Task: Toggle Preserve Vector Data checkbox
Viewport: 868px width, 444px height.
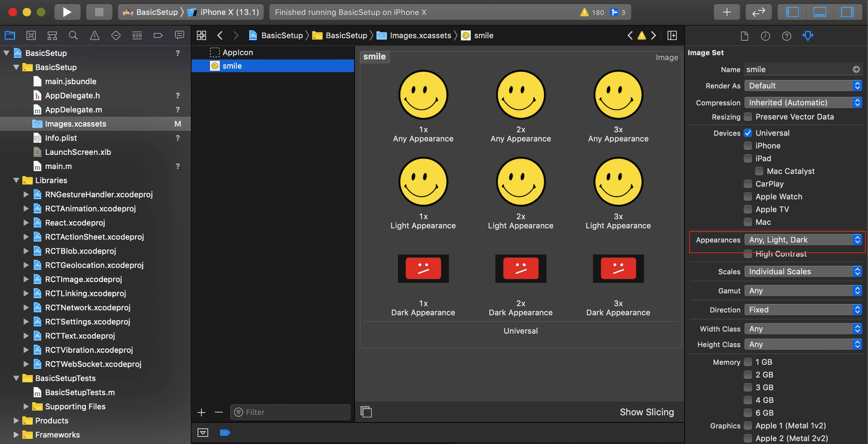Action: click(x=748, y=117)
